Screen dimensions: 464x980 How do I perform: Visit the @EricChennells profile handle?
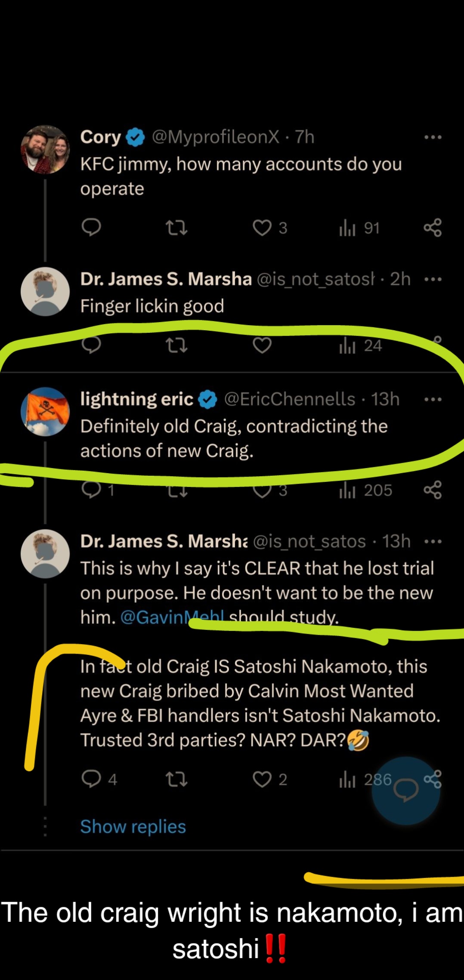[x=290, y=399]
